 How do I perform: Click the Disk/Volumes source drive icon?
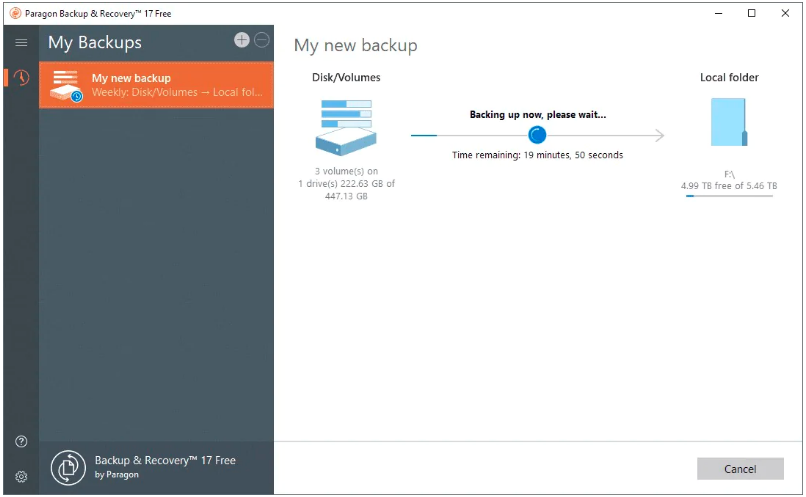(x=346, y=127)
